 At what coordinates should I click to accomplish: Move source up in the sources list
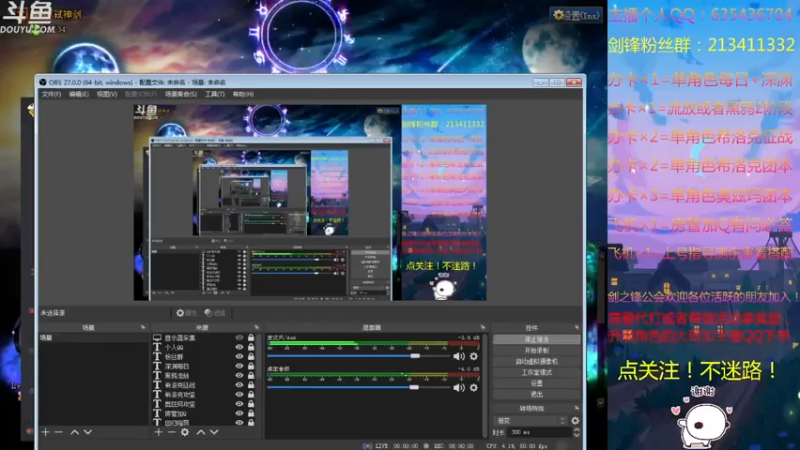point(201,432)
